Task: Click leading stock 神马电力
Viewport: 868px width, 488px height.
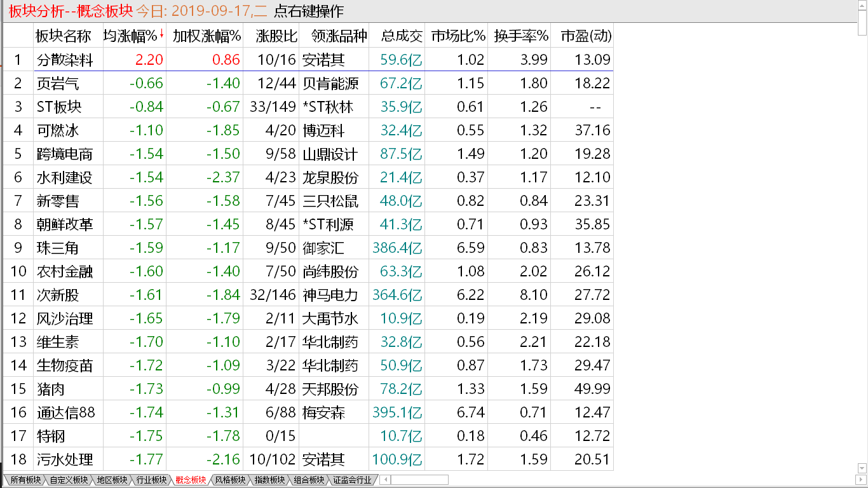Action: coord(330,295)
